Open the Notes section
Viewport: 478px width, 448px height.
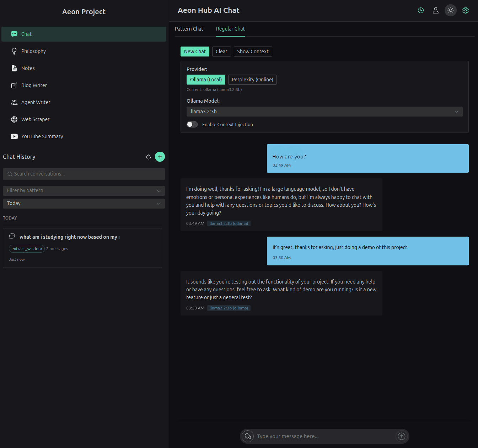point(28,68)
